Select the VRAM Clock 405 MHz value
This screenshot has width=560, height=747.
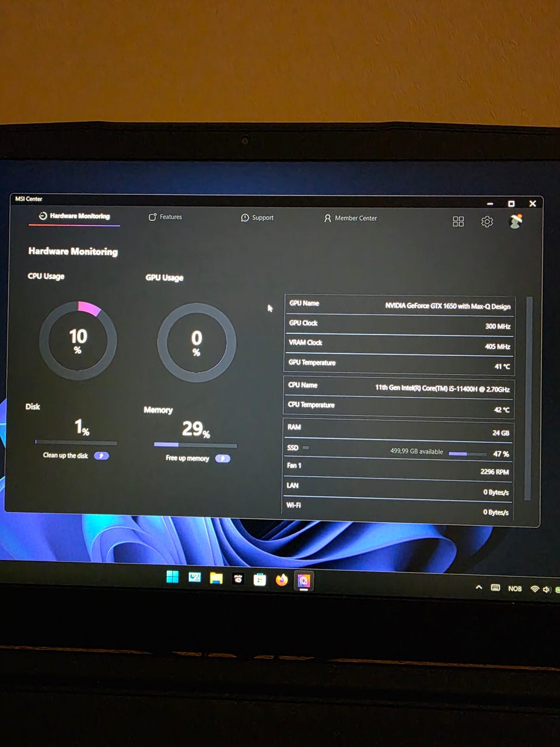[x=498, y=347]
